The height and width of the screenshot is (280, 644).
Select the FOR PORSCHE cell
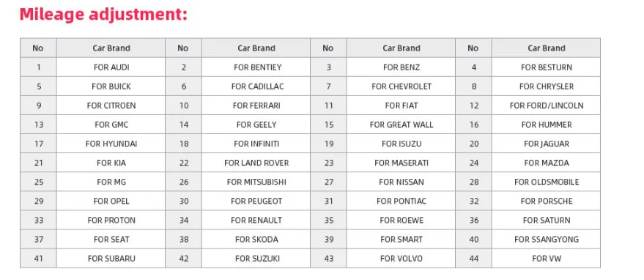pyautogui.click(x=546, y=201)
